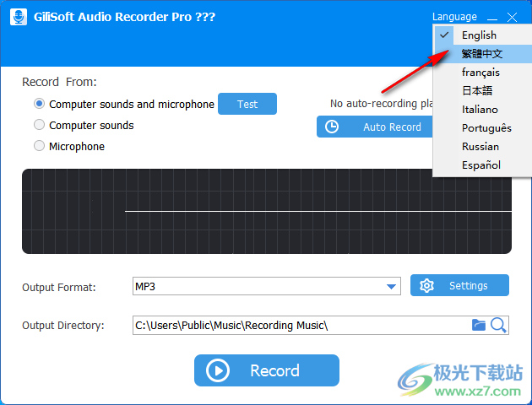Open the Settings dialog
The height and width of the screenshot is (405, 532).
tap(459, 285)
